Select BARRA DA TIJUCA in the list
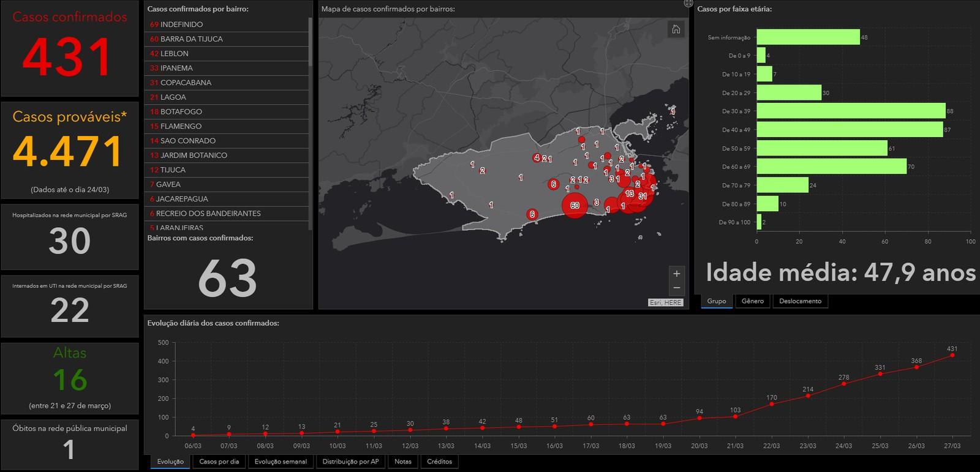Image resolution: width=980 pixels, height=472 pixels. click(227, 39)
